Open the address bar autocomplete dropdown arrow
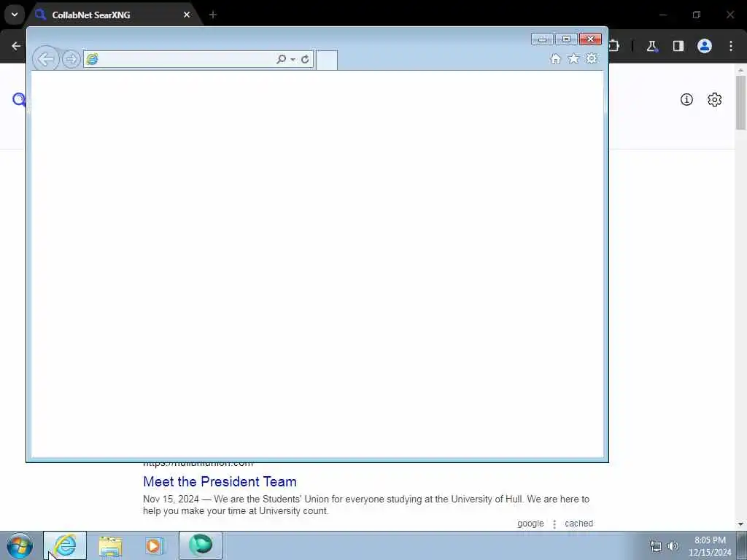This screenshot has width=747, height=560. pyautogui.click(x=293, y=59)
